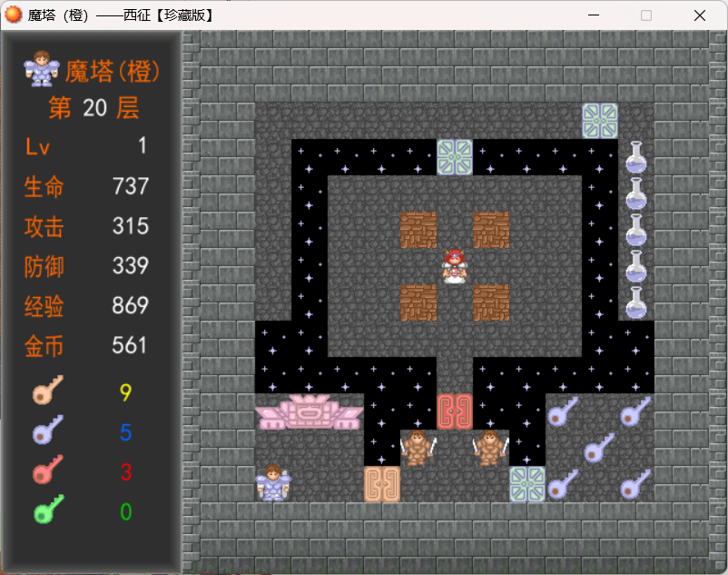The width and height of the screenshot is (728, 575).
Task: Pick up the second potion flask from top
Action: pos(636,193)
